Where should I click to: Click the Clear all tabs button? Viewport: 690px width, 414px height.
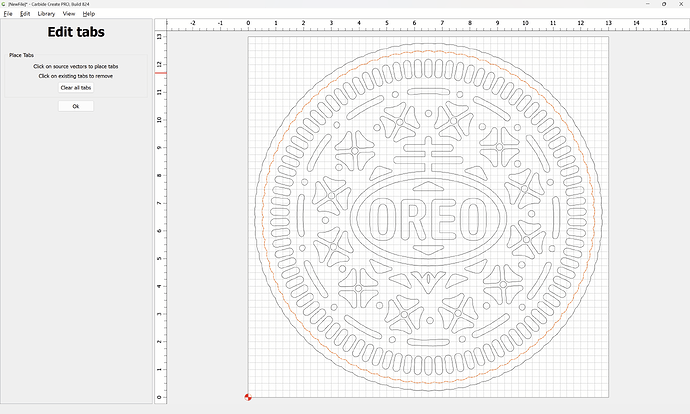76,88
